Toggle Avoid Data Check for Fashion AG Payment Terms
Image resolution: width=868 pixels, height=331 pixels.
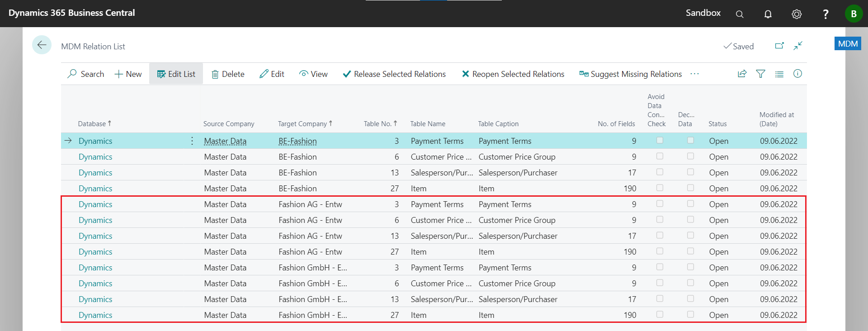pos(660,204)
